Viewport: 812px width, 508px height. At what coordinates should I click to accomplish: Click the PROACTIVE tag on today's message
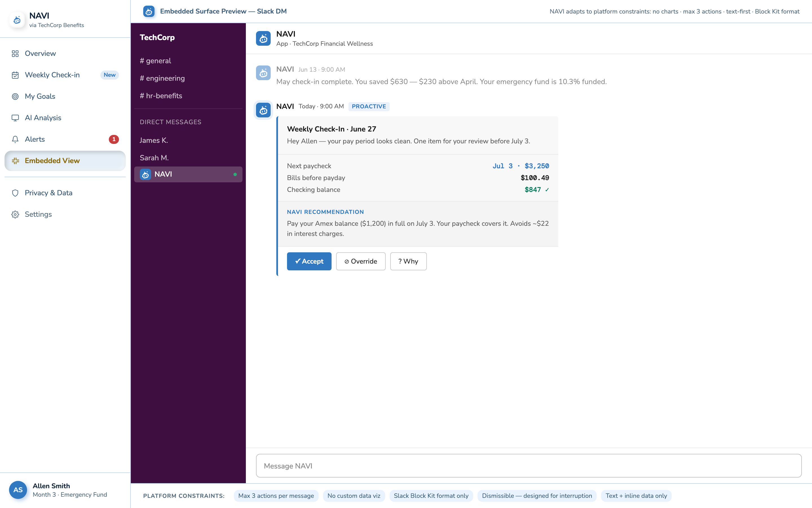369,106
